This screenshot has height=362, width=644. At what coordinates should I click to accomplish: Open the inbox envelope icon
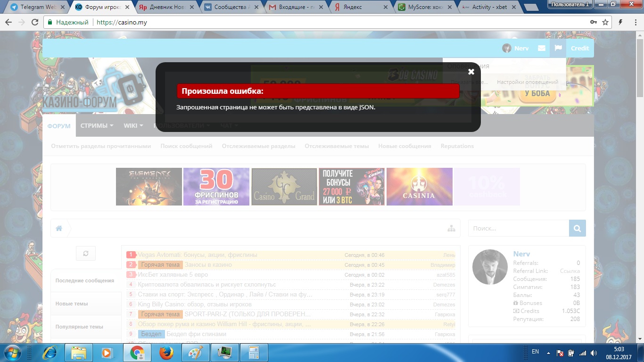point(541,48)
